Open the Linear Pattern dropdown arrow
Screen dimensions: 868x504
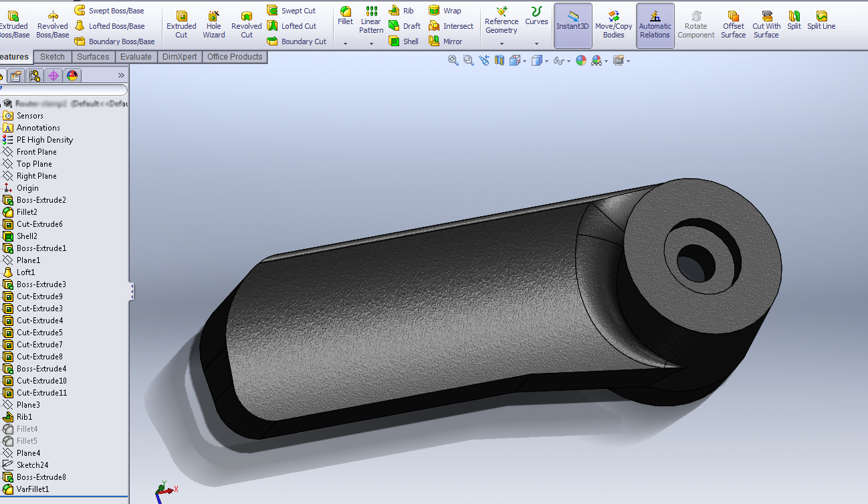coord(371,44)
